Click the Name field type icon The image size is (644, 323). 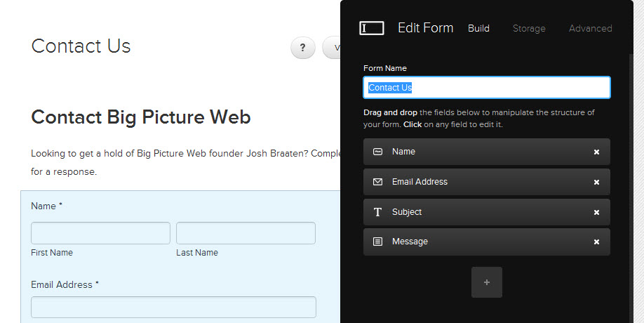tap(377, 152)
